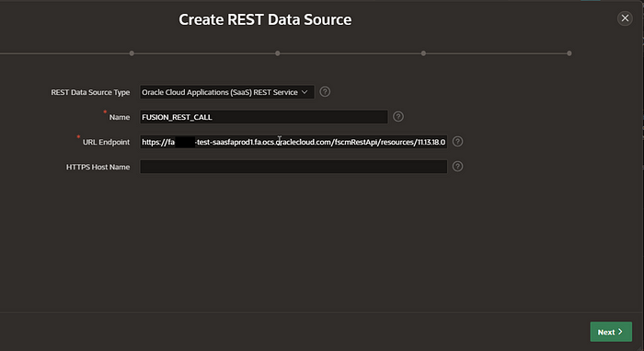Select the last wizard progress dot
Image resolution: width=644 pixels, height=351 pixels.
[x=569, y=53]
